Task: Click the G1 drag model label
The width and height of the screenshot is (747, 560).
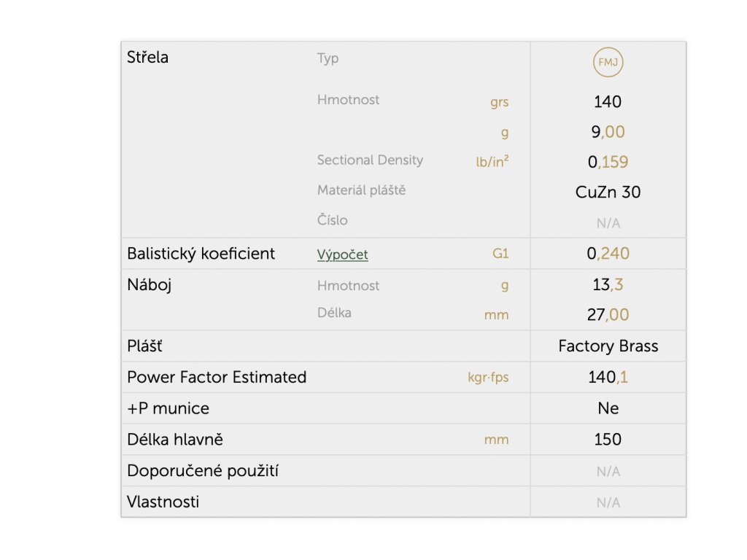Action: point(500,253)
